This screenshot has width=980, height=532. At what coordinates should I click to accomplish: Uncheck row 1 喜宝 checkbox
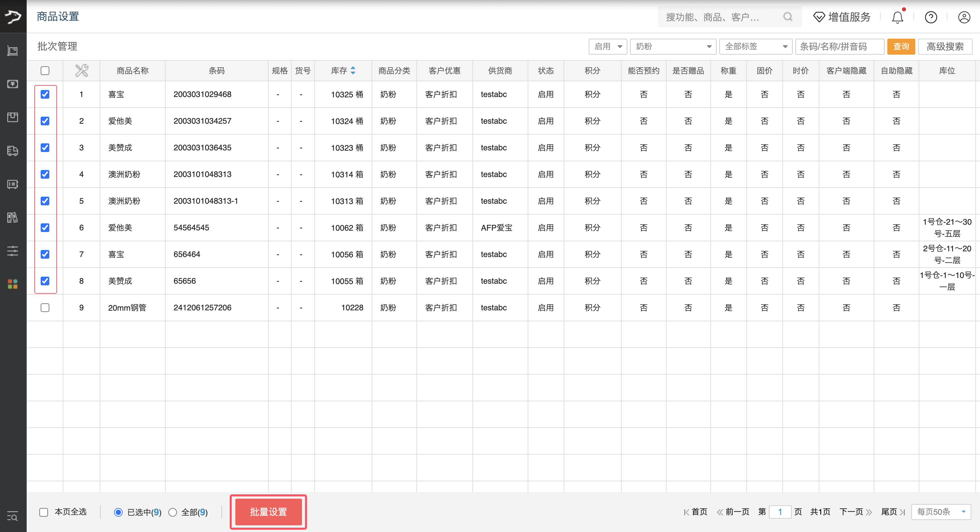tap(45, 94)
